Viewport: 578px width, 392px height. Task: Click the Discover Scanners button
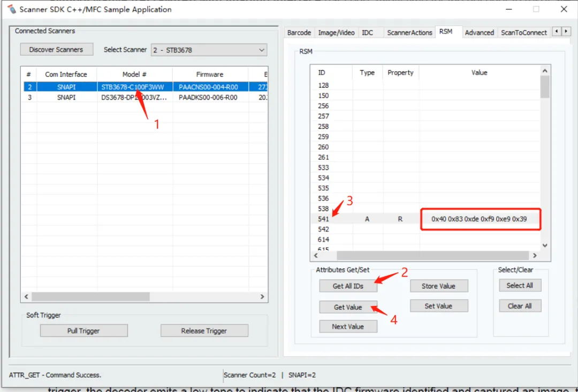tap(56, 50)
